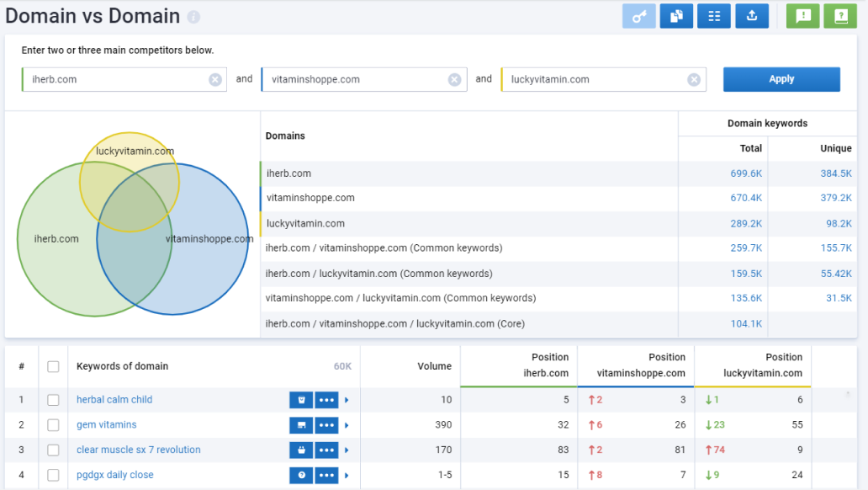
Task: Expand arrow for gem vitamins row
Action: click(347, 425)
